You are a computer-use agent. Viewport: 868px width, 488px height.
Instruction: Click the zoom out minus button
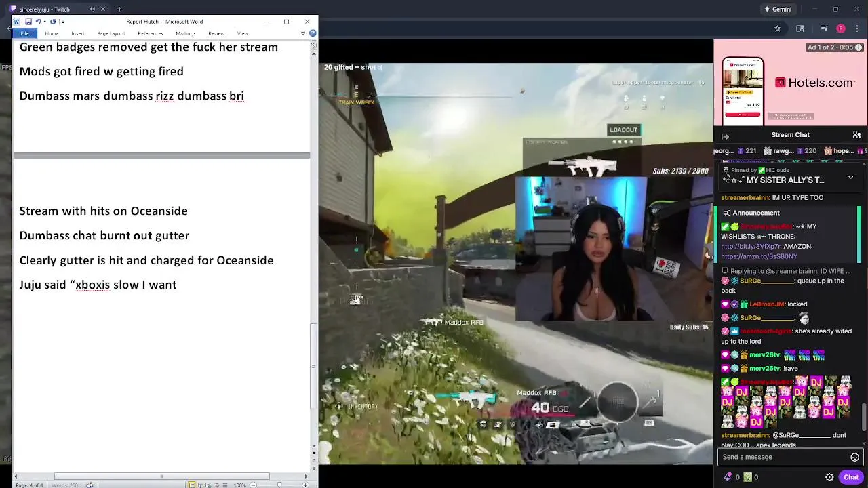(253, 485)
